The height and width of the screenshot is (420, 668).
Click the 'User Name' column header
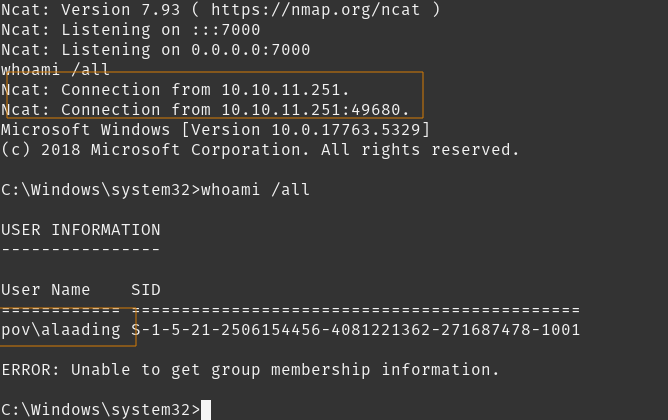coord(46,289)
